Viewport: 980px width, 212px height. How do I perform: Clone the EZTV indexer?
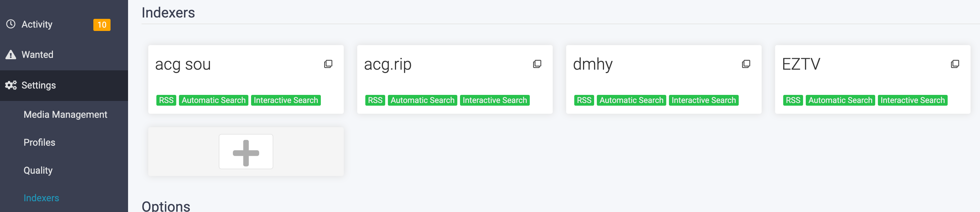[954, 64]
